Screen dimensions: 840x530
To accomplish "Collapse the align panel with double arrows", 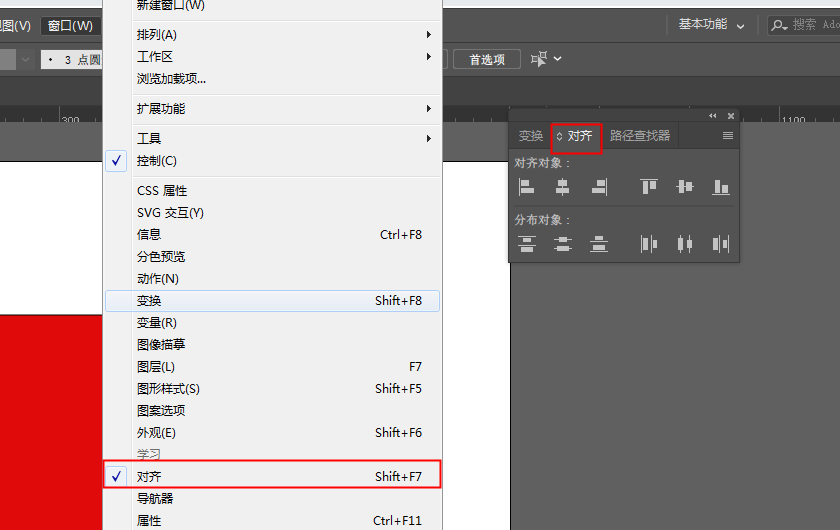I will (x=712, y=116).
